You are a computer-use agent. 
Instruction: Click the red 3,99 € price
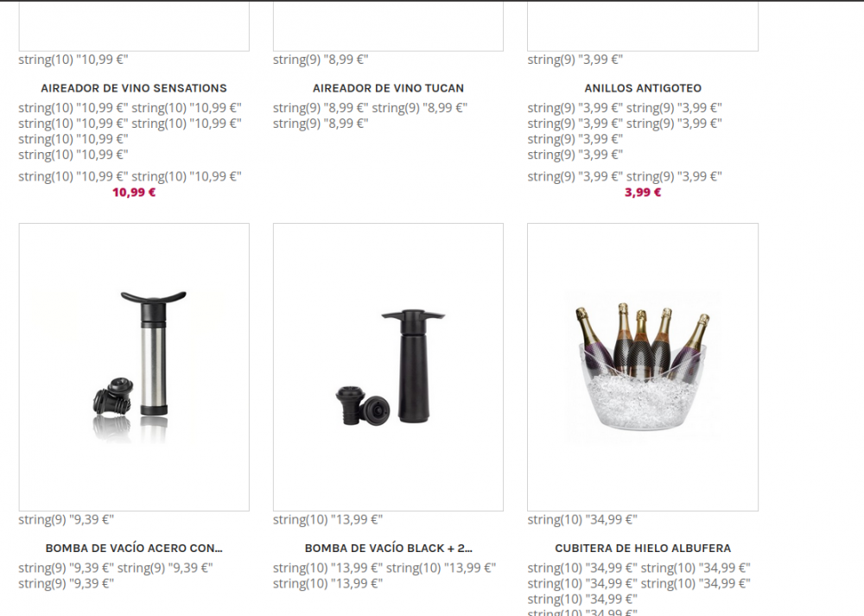pyautogui.click(x=643, y=193)
